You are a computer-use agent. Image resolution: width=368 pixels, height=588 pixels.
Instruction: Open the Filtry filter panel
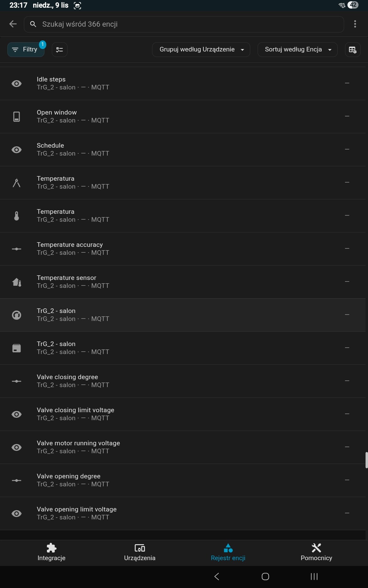pyautogui.click(x=26, y=50)
